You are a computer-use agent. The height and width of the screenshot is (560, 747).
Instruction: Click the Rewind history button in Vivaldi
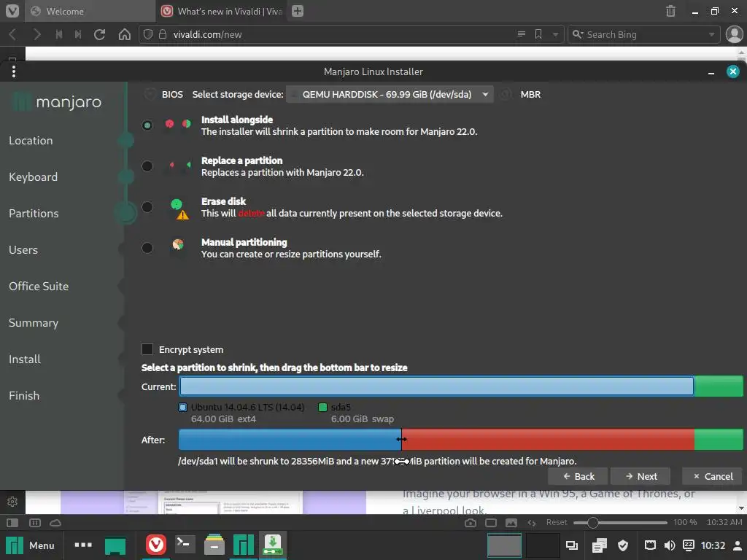(x=59, y=34)
